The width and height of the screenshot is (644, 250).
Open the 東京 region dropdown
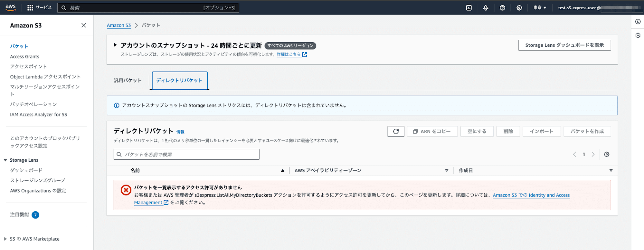tap(540, 8)
